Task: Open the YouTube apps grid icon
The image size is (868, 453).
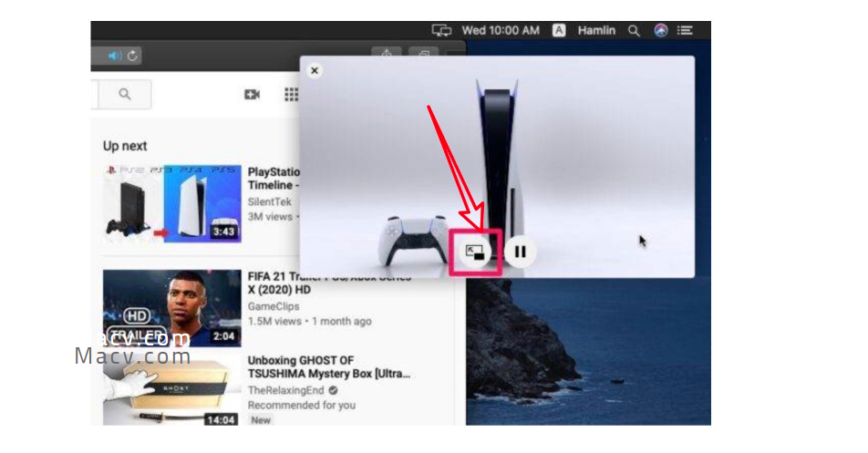Action: pos(291,95)
